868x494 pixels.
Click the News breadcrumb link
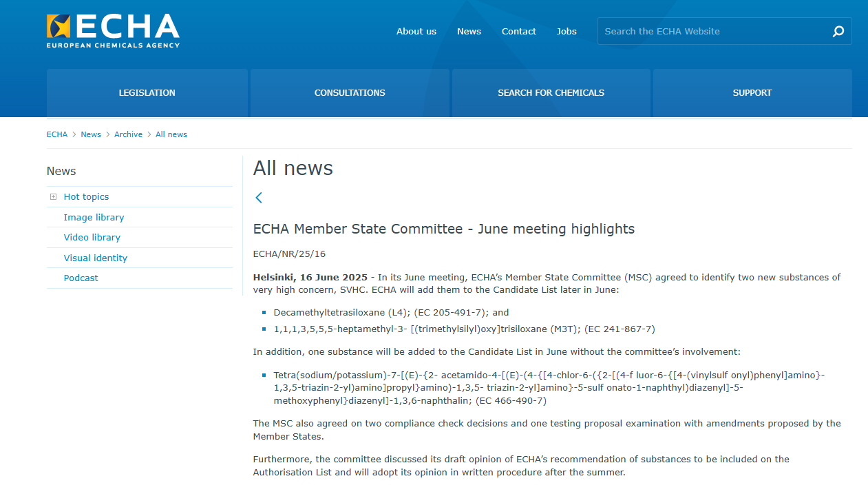(91, 134)
